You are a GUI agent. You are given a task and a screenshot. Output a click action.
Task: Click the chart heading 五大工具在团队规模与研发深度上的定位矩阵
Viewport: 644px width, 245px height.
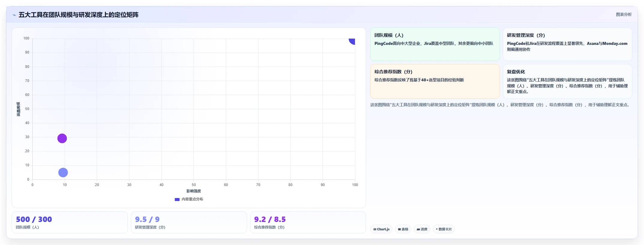click(78, 15)
